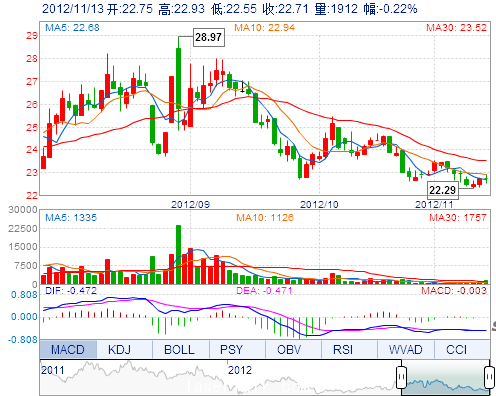
Task: Click the 2012 marker in timeline overview
Action: coord(240,370)
